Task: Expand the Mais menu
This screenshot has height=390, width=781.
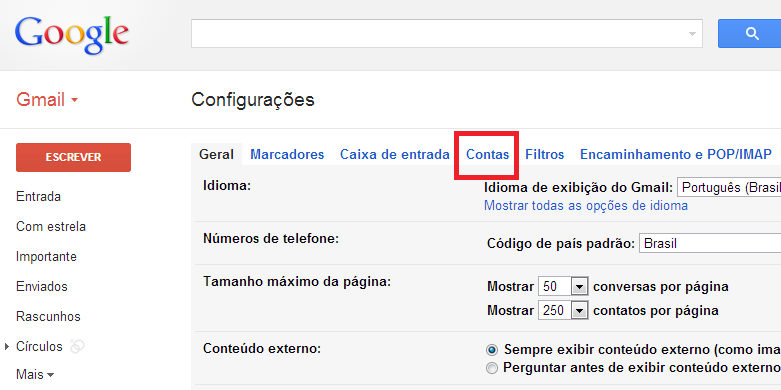Action: coord(35,374)
